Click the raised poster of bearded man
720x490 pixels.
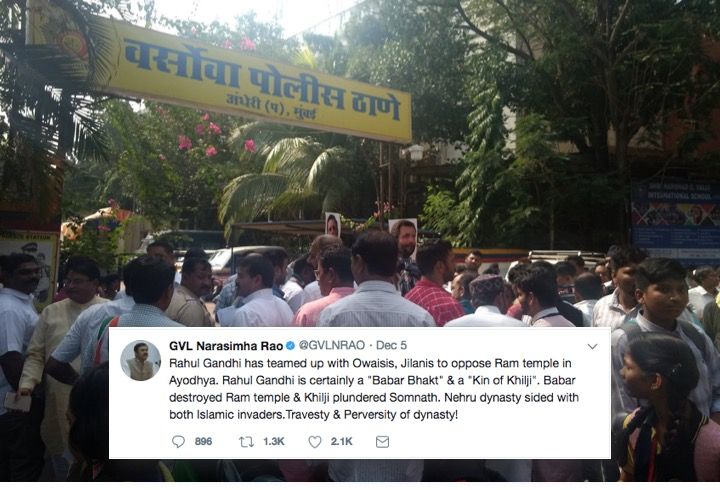403,238
